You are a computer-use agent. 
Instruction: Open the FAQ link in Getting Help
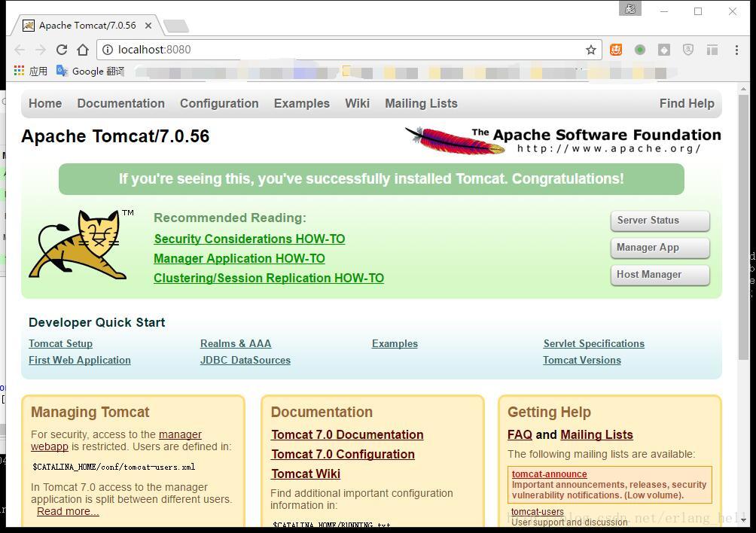[x=520, y=434]
